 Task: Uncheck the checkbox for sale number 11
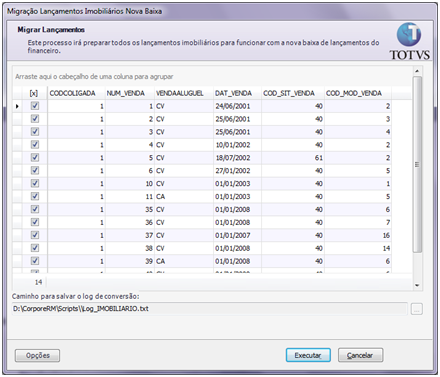[x=35, y=196]
